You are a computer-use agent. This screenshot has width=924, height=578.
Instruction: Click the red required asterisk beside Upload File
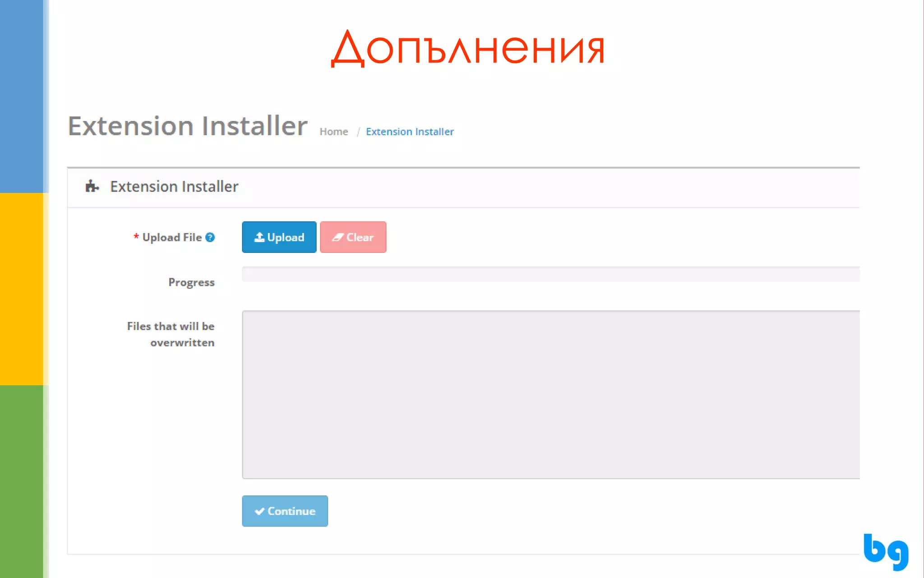tap(136, 236)
